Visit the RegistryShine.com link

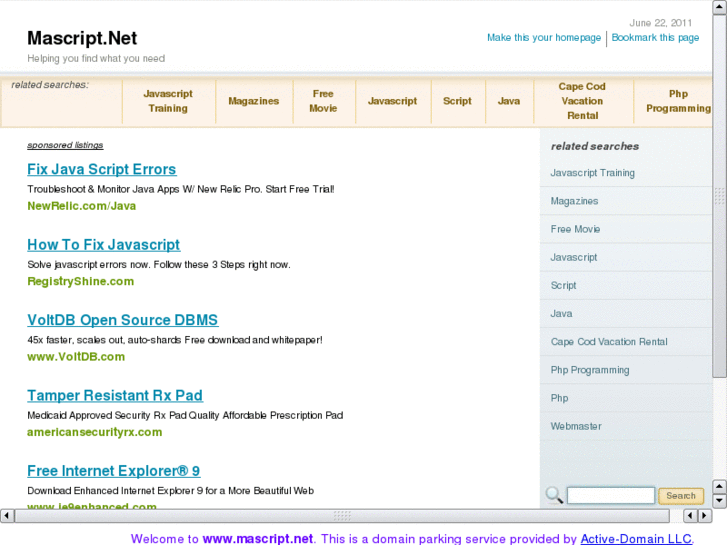(x=81, y=282)
